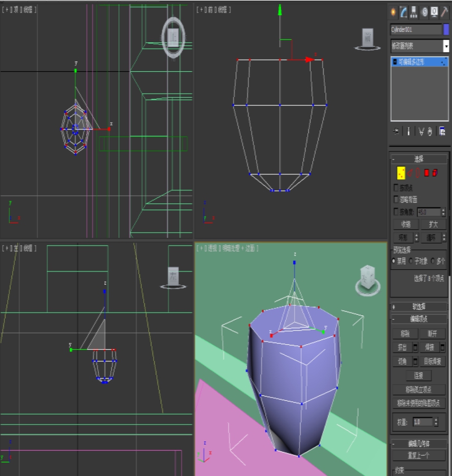This screenshot has height=476, width=452.
Task: Click the 移除 (Remove) button
Action: (405, 333)
